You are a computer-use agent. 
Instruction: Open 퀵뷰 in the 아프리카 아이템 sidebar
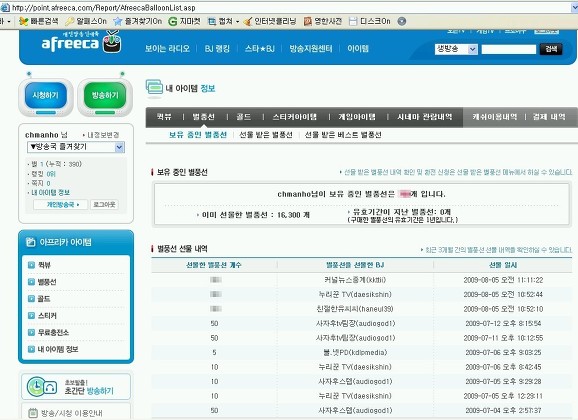point(44,265)
